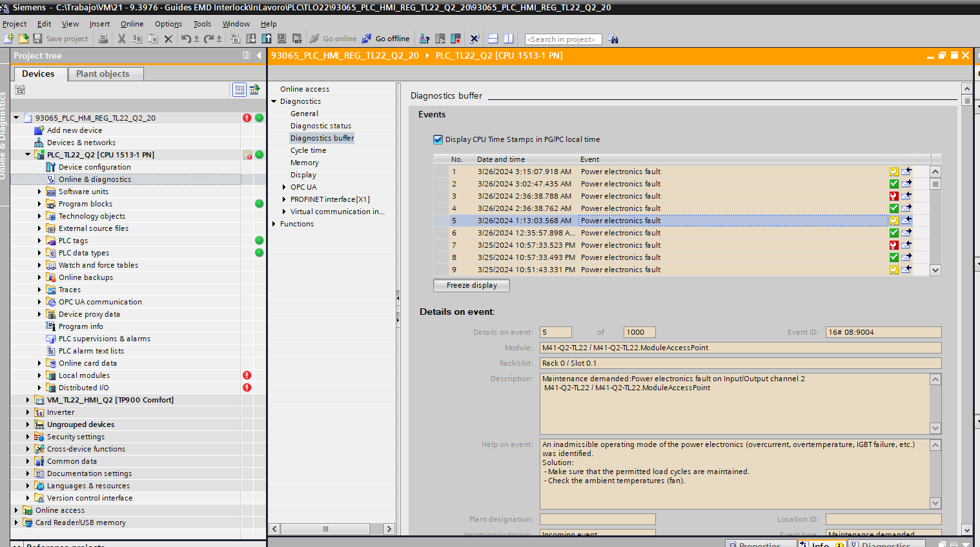Viewport: 980px width, 547px height.
Task: Click the Redo arrow icon
Action: click(x=209, y=39)
